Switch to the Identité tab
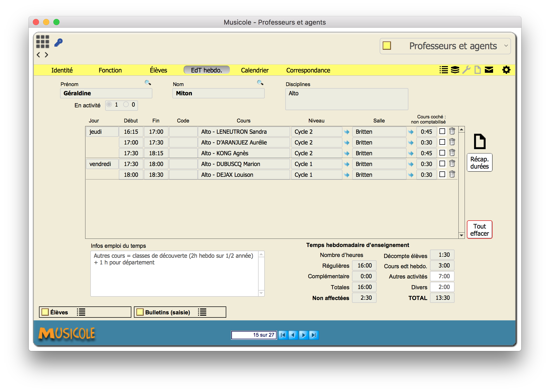 point(62,70)
